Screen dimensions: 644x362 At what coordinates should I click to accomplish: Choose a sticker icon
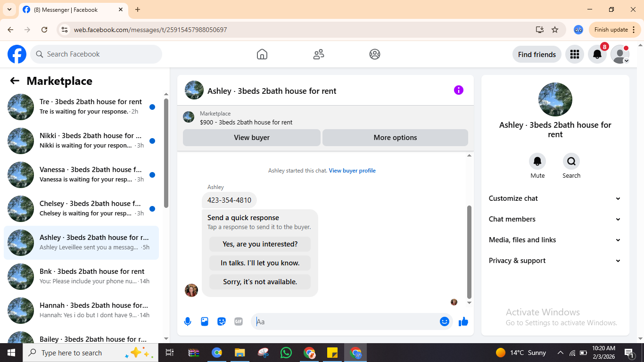[222, 321]
